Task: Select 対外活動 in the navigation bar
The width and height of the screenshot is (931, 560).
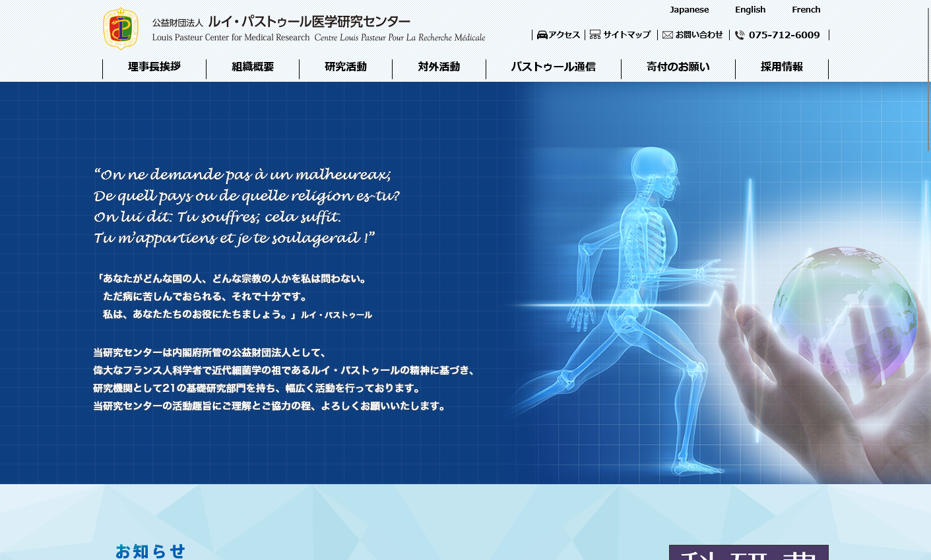Action: click(x=439, y=67)
